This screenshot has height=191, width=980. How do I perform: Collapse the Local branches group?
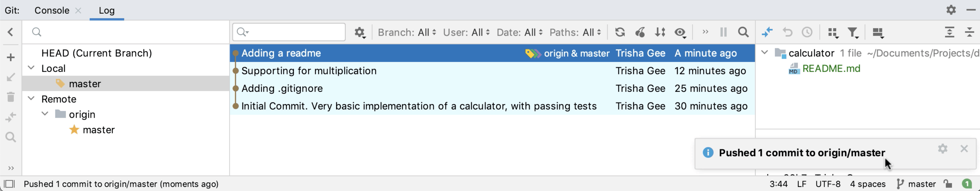[31, 68]
